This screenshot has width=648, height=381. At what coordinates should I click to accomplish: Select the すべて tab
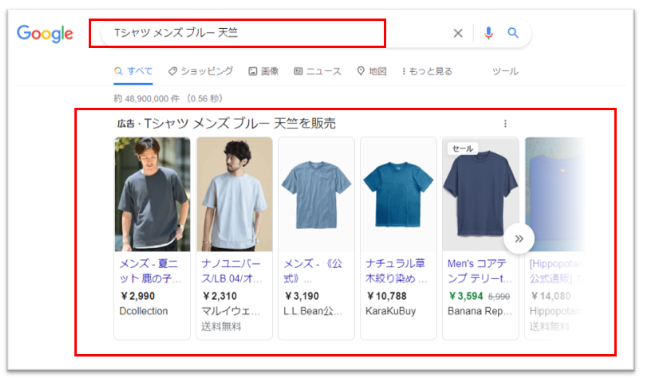click(x=133, y=71)
